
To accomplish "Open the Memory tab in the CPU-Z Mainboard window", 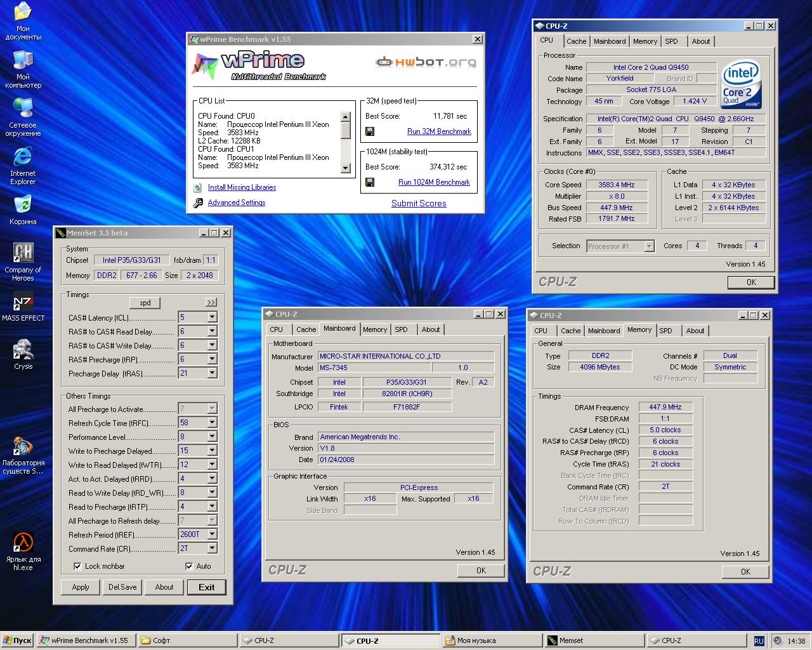I will (x=375, y=329).
